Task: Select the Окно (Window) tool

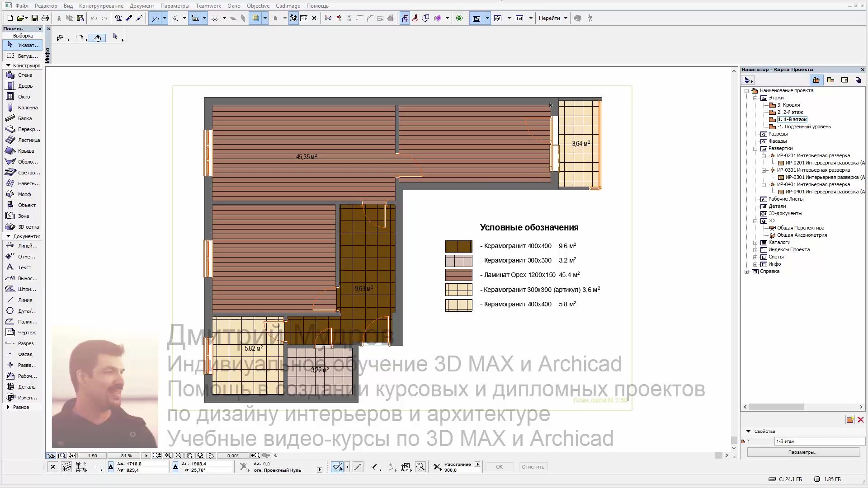Action: click(23, 97)
